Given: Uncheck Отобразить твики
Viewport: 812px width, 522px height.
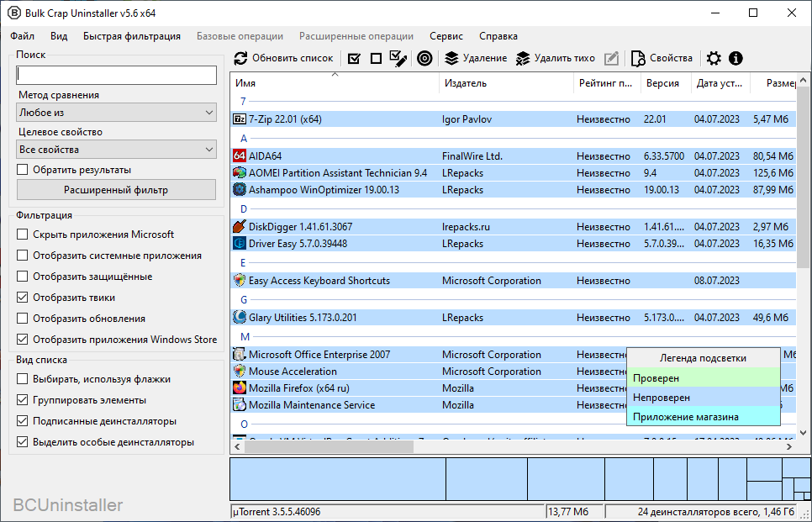Looking at the screenshot, I should 22,298.
